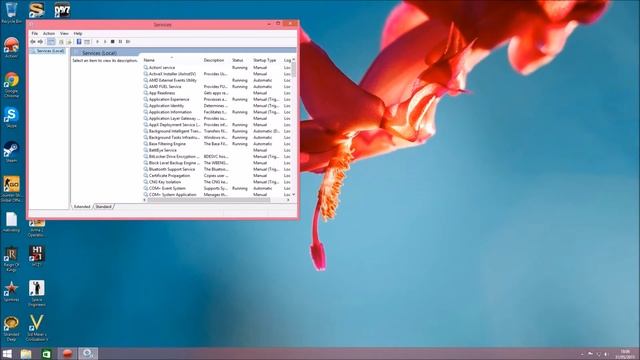The width and height of the screenshot is (640, 360).
Task: Open the Skype desktop shortcut
Action: coord(11,118)
